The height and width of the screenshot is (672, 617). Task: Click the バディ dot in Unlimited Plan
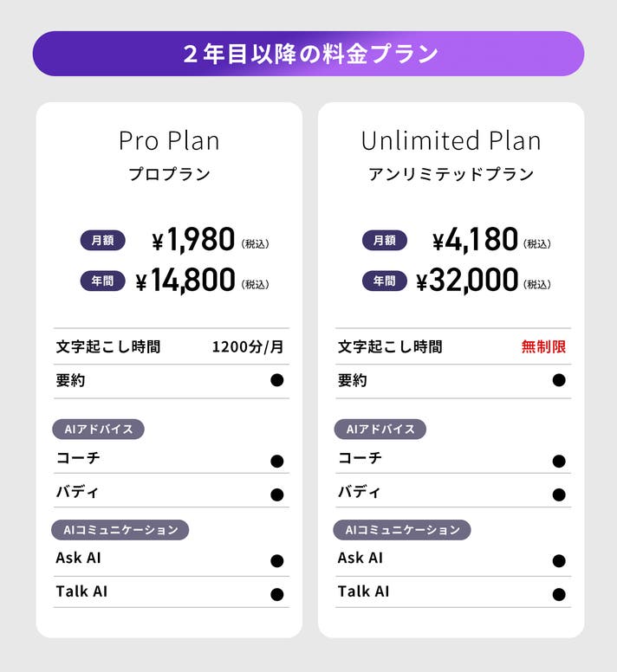tap(559, 494)
